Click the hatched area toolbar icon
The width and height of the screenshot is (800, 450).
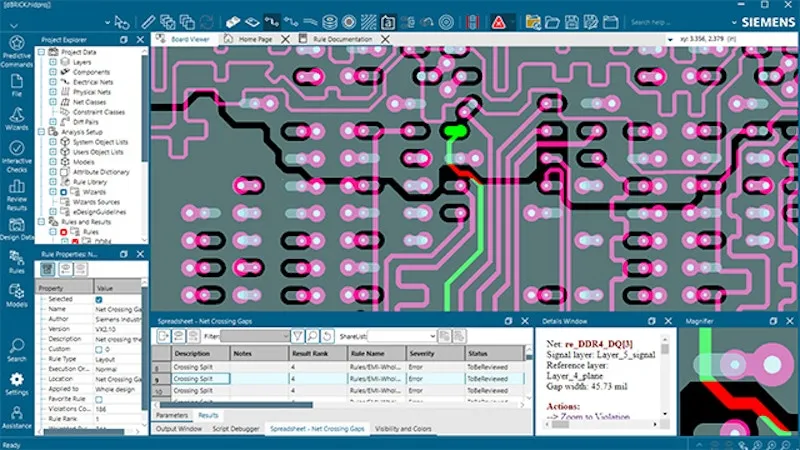[368, 22]
